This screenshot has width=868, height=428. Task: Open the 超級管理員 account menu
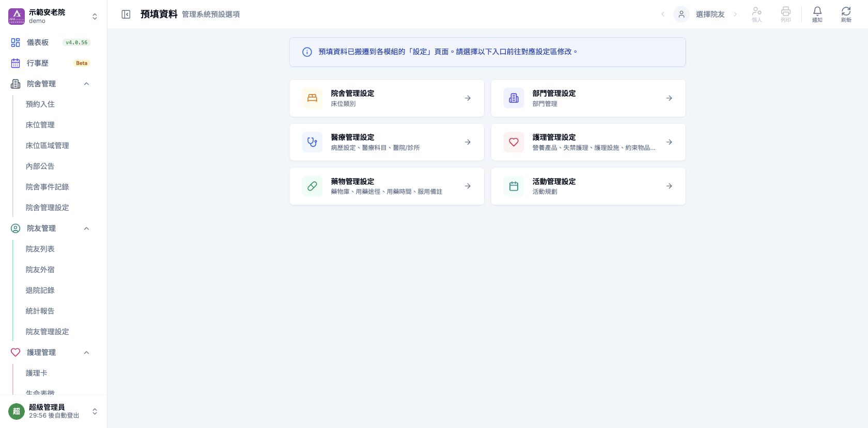[x=95, y=411]
